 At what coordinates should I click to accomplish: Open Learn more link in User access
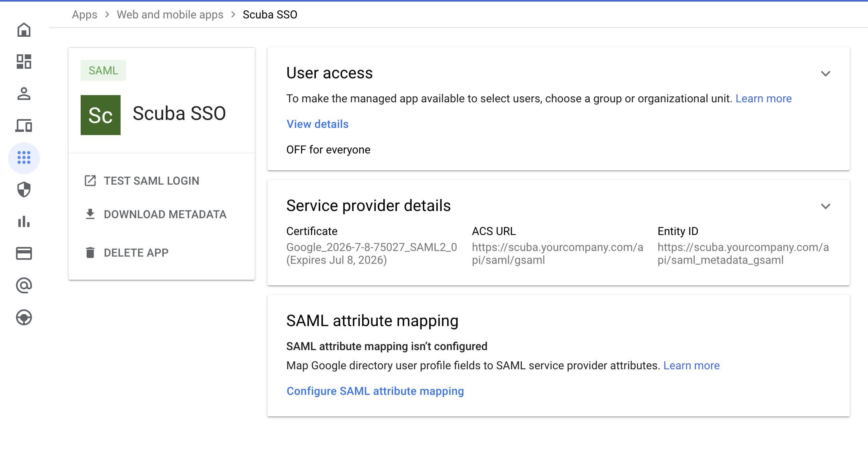(x=763, y=98)
